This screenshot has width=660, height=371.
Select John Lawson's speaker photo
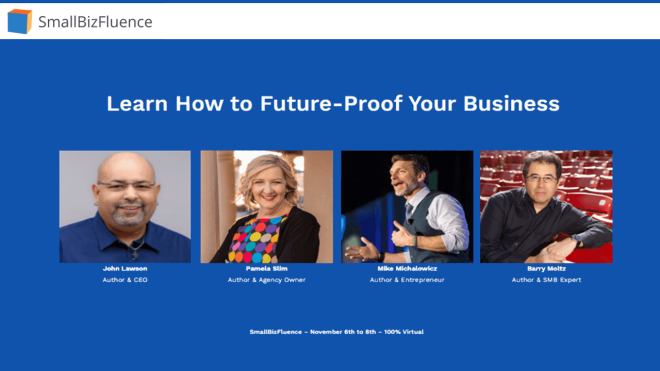(125, 207)
